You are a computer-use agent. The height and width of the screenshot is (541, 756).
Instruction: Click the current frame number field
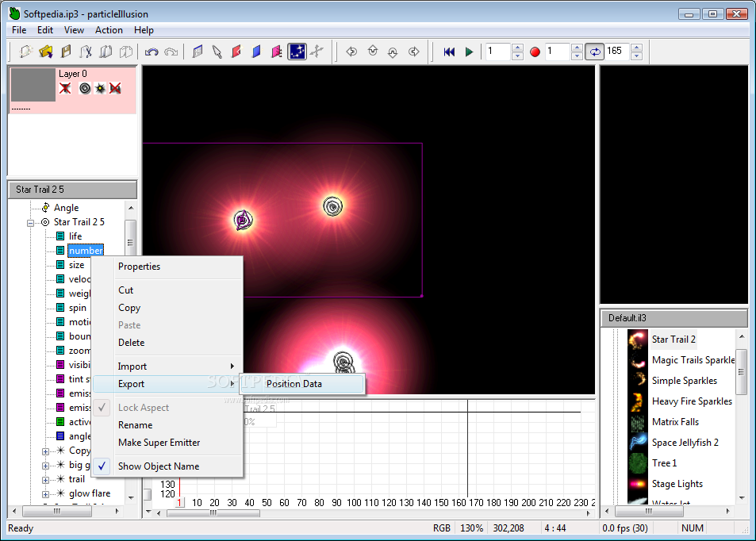pos(498,51)
